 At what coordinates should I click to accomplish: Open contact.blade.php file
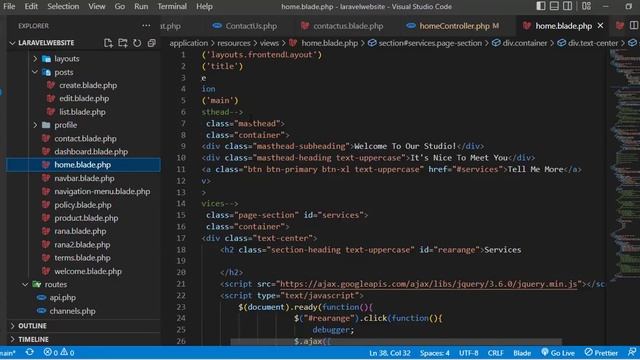coord(85,138)
